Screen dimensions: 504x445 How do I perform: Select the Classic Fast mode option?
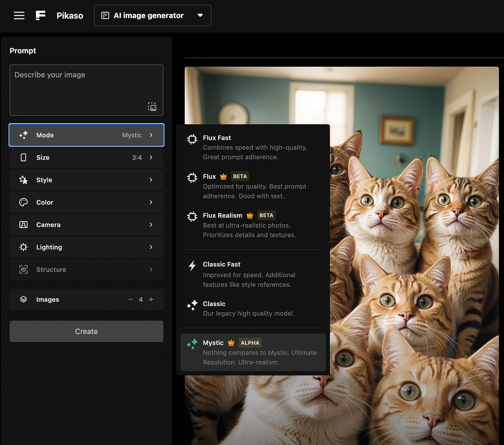[253, 274]
